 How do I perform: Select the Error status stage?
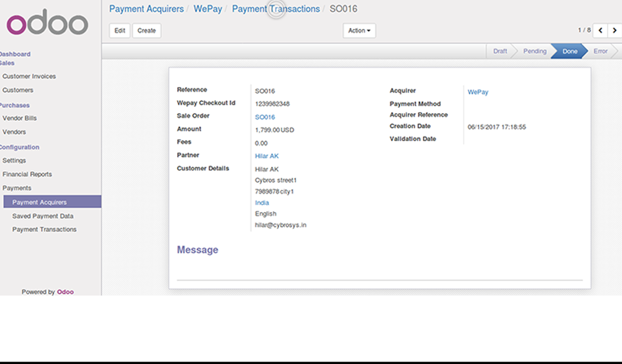(x=600, y=51)
